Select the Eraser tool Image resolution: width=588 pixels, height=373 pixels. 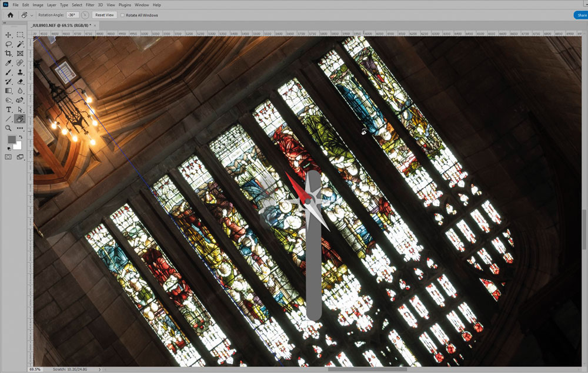(x=20, y=82)
